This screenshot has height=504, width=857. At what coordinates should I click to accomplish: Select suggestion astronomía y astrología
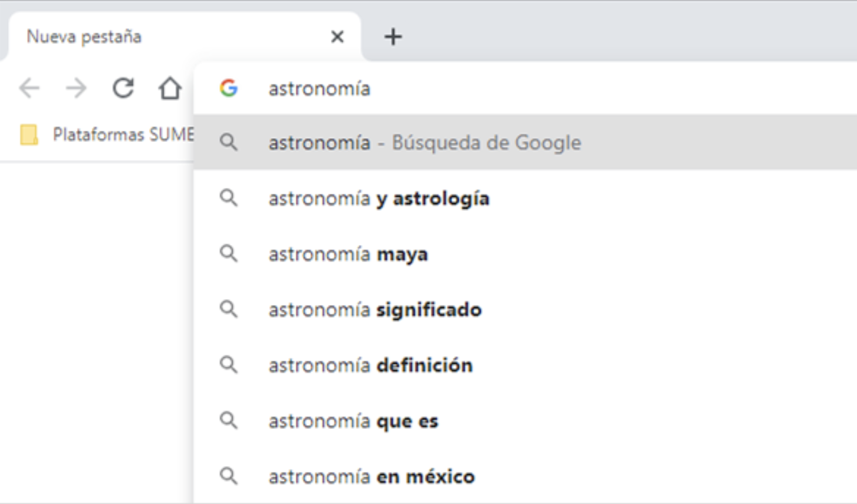(525, 199)
